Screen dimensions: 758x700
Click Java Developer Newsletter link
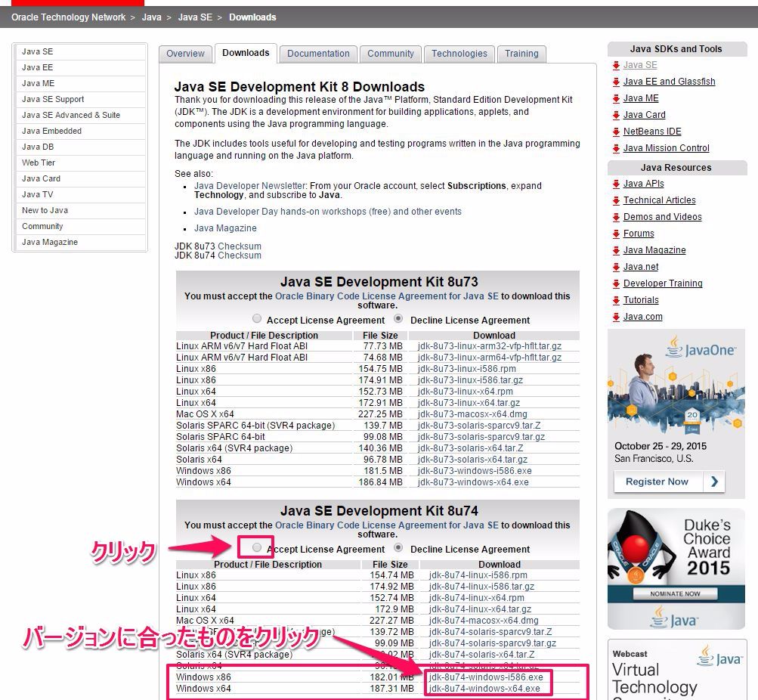click(250, 186)
